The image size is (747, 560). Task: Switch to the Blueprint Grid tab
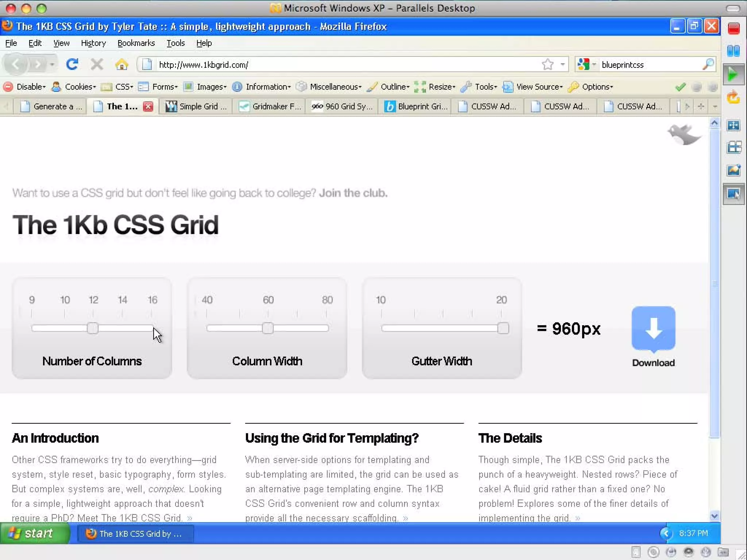pos(416,106)
